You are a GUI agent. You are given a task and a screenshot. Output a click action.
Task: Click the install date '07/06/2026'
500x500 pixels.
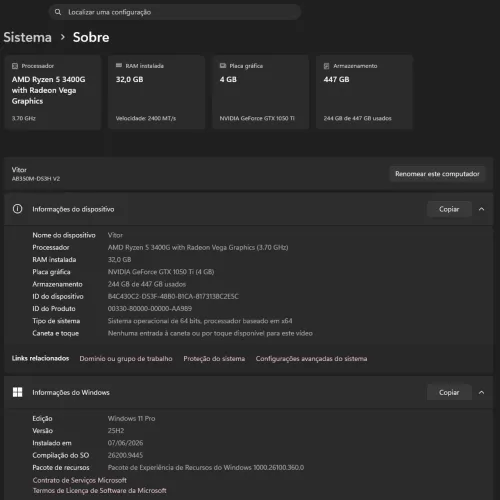(125, 443)
